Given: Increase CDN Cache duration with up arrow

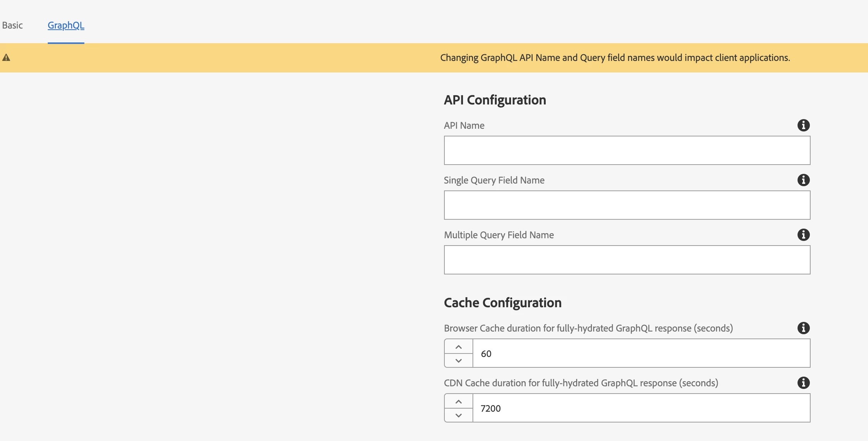Looking at the screenshot, I should coord(458,401).
